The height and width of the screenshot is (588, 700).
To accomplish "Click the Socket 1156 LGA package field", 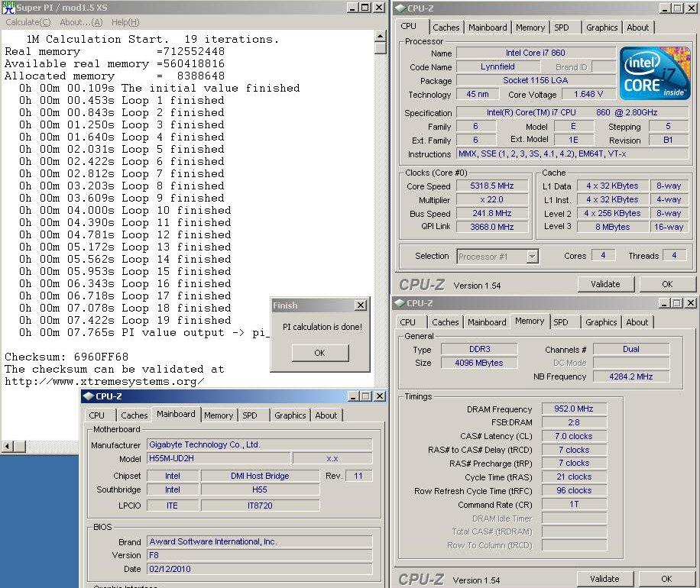I will coord(535,80).
